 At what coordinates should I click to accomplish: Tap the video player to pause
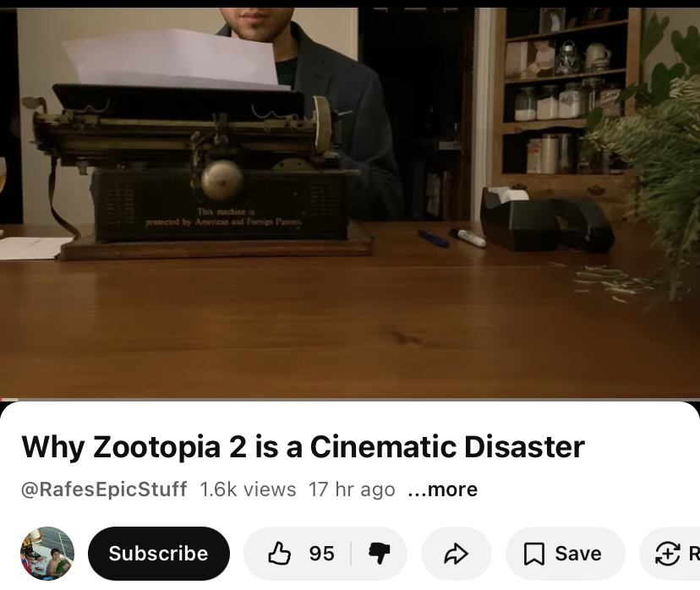[350, 202]
